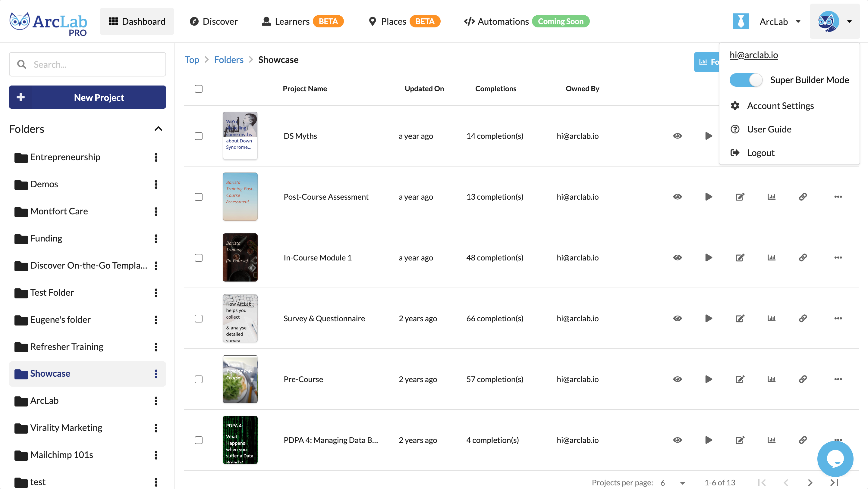
Task: Open the Discover tab
Action: 214,22
